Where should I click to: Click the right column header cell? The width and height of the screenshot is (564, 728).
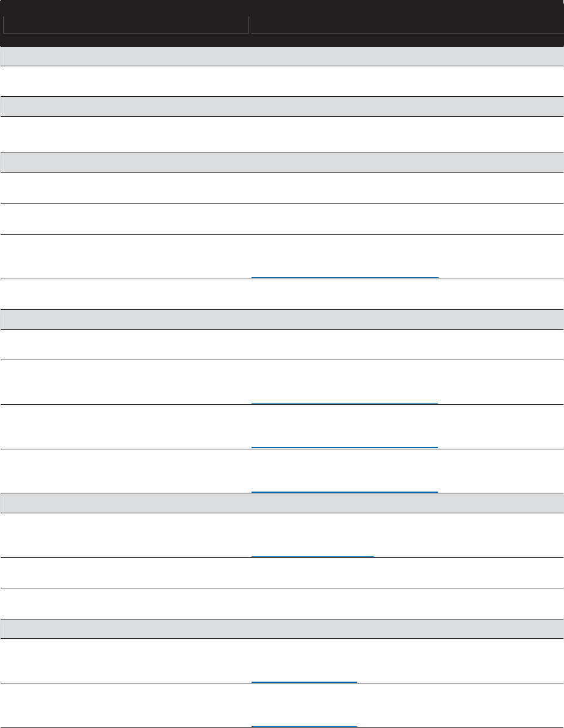[x=406, y=25]
